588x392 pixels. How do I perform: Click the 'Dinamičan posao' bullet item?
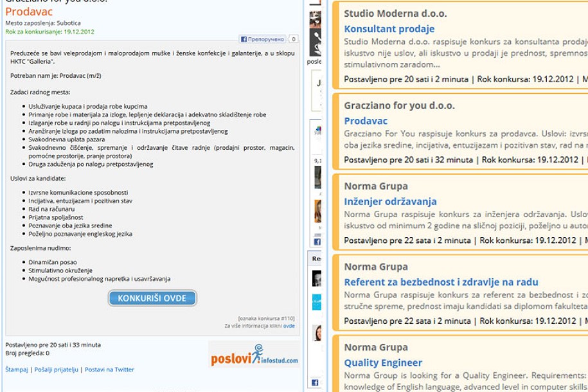pyautogui.click(x=53, y=263)
